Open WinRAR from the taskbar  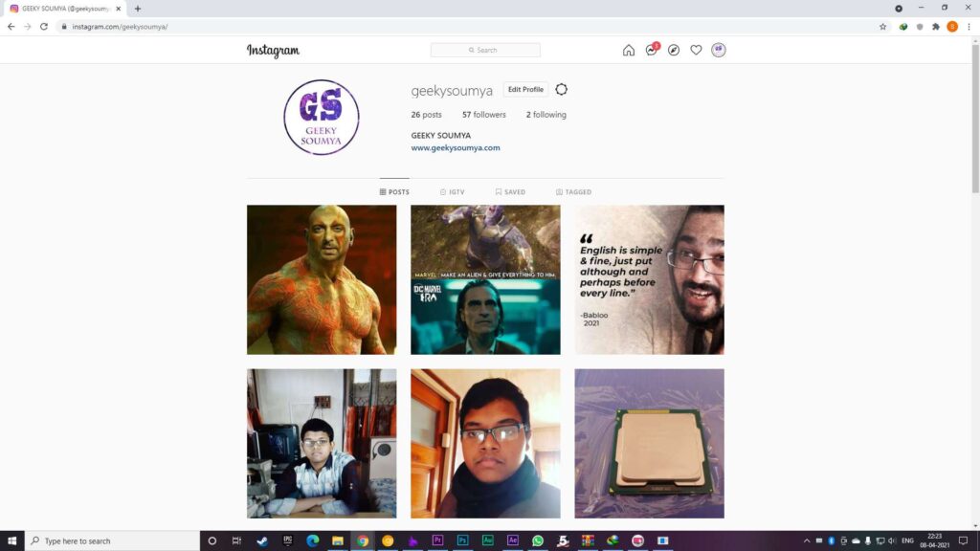[588, 540]
